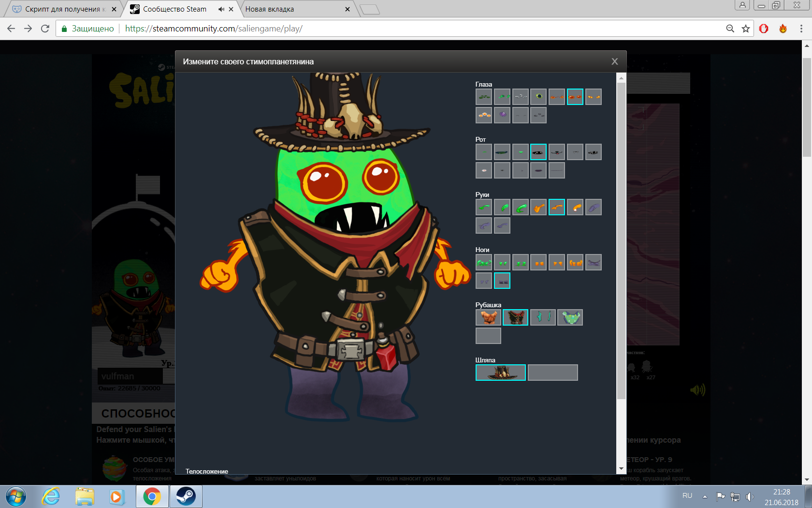Open a new browser tab

click(x=370, y=9)
